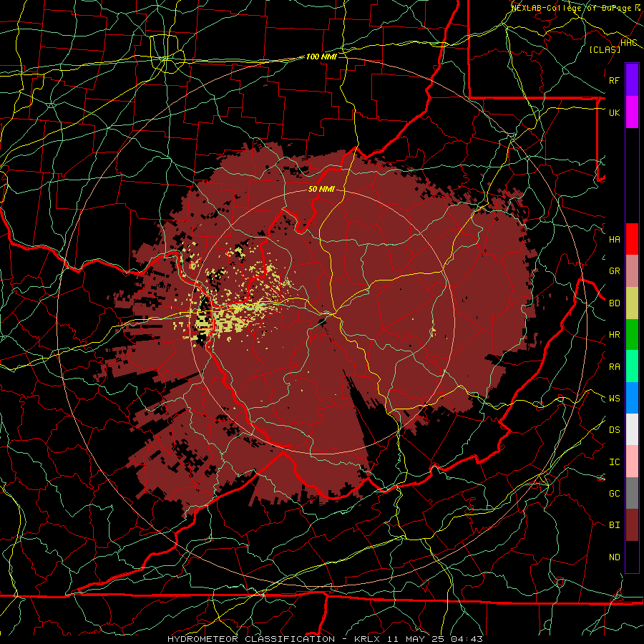Click the HA legend label

click(x=615, y=239)
